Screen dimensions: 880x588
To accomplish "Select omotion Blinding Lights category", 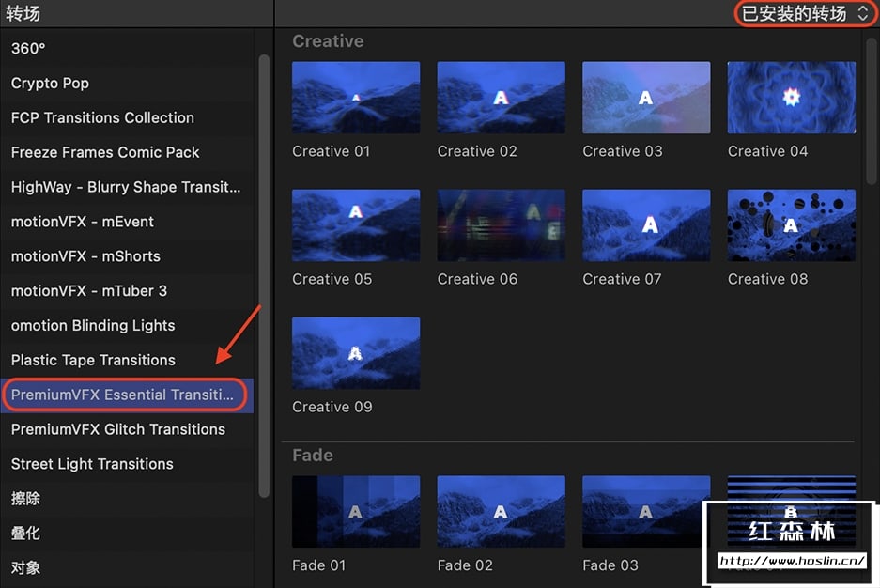I will (127, 325).
